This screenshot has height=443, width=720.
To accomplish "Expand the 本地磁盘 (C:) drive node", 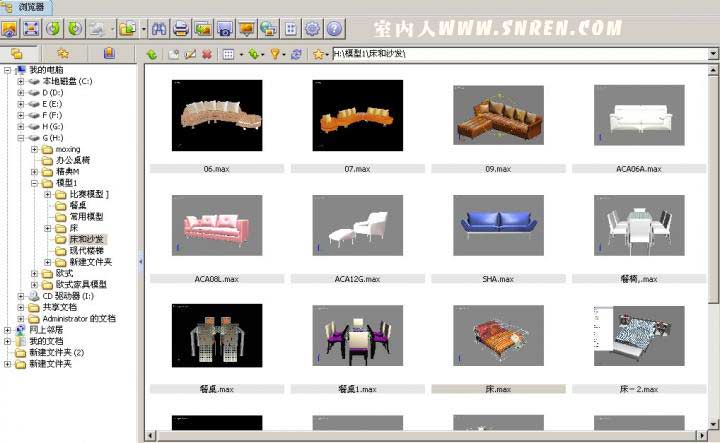I will coord(21,81).
